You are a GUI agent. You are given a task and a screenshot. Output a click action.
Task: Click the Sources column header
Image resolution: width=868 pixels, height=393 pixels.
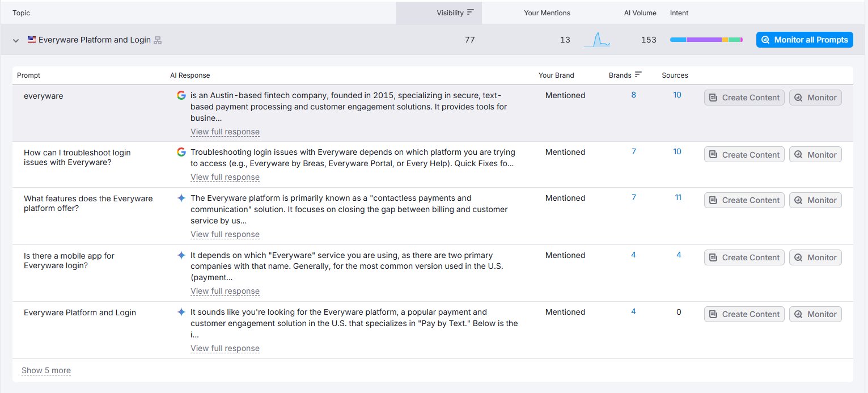pyautogui.click(x=675, y=75)
